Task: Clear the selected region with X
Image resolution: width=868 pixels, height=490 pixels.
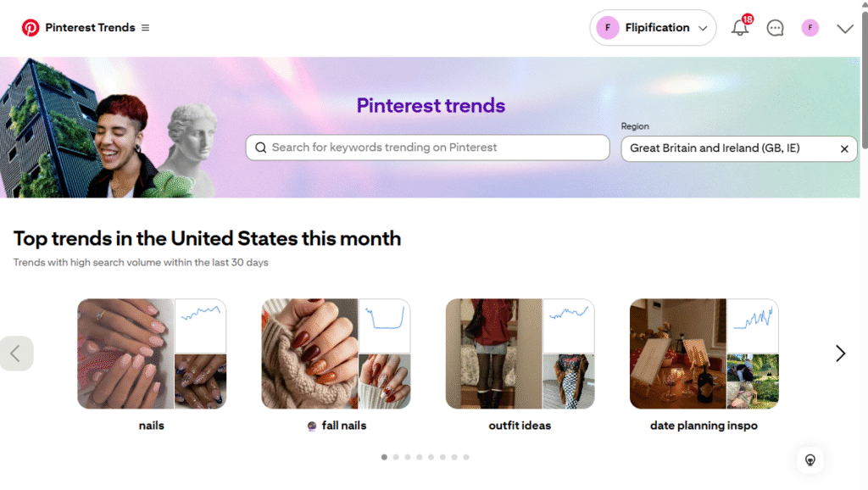Action: (844, 148)
